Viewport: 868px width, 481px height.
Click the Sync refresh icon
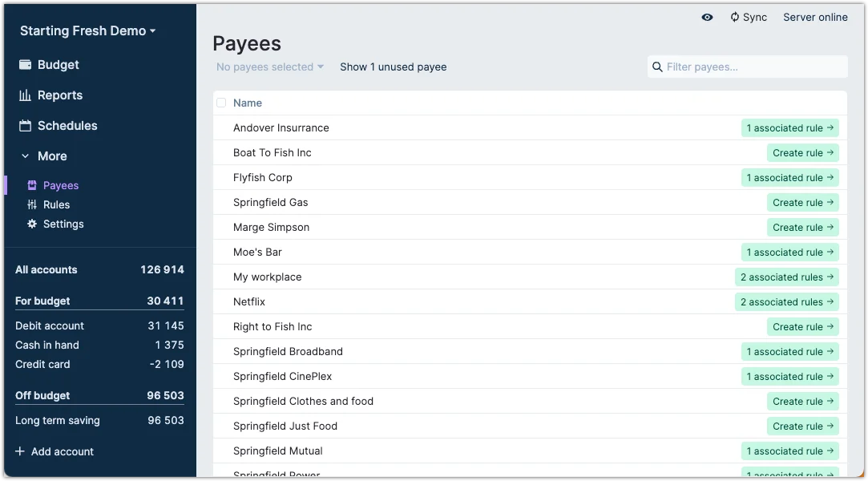(x=734, y=17)
